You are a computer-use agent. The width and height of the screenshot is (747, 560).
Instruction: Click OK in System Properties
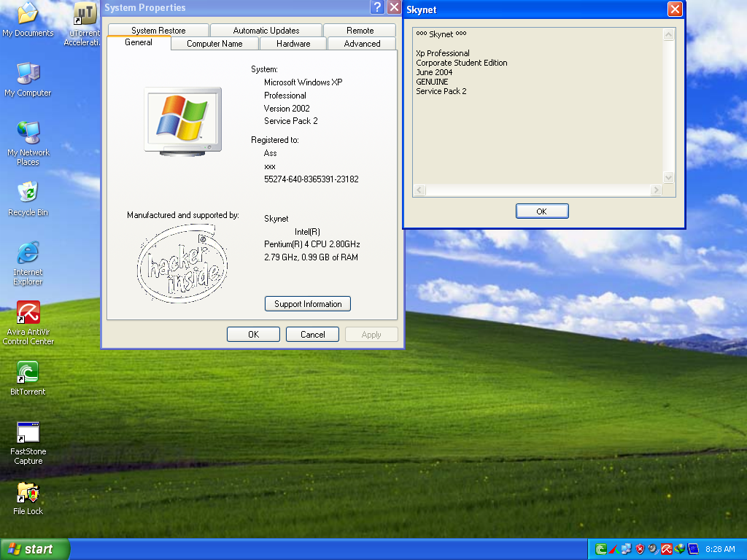[253, 334]
